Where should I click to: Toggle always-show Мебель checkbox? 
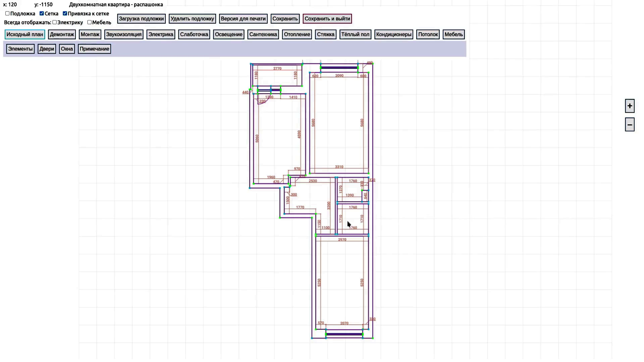(90, 22)
